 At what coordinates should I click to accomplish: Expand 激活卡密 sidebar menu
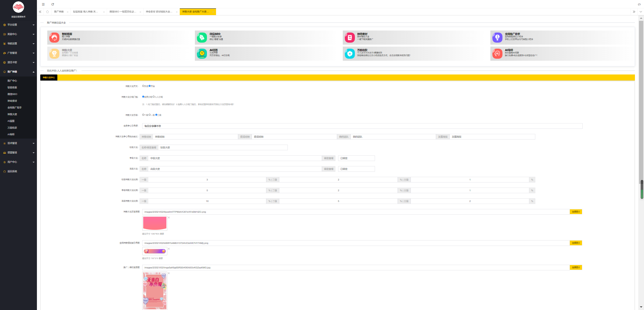[x=34, y=62]
